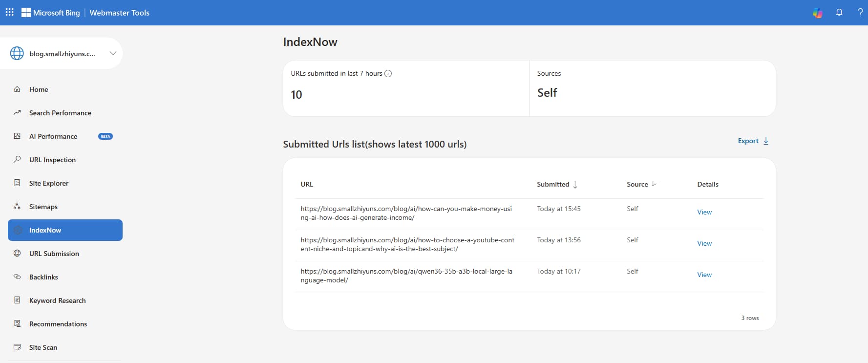Sort by Submitted column arrow

pos(575,185)
